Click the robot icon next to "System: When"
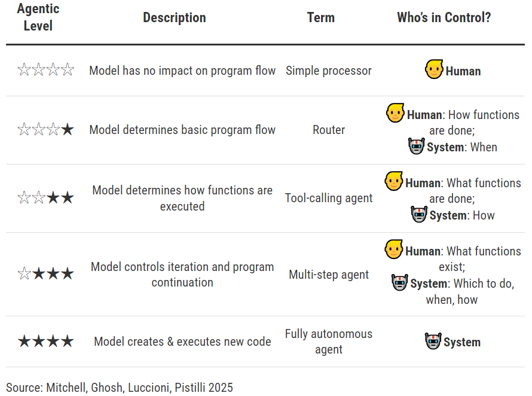Image resolution: width=532 pixels, height=396 pixels. pyautogui.click(x=416, y=146)
